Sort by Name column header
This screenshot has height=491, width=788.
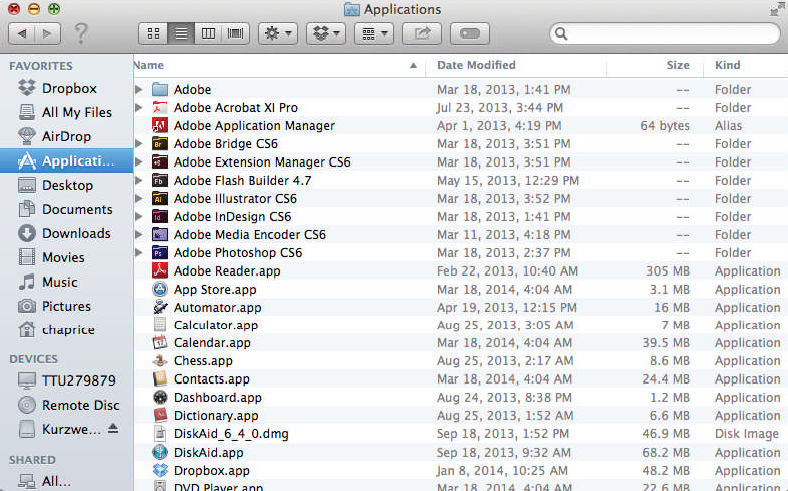[x=279, y=65]
